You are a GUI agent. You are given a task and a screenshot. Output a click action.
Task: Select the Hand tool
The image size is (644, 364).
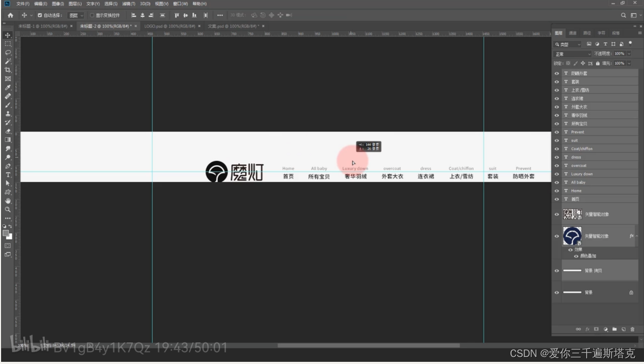coord(8,201)
